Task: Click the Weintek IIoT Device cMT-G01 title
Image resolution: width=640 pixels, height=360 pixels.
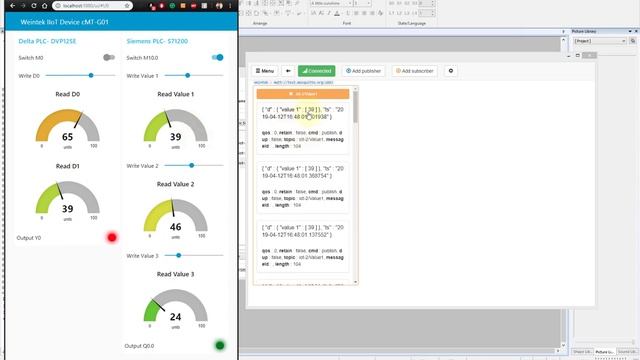Action: (x=64, y=22)
